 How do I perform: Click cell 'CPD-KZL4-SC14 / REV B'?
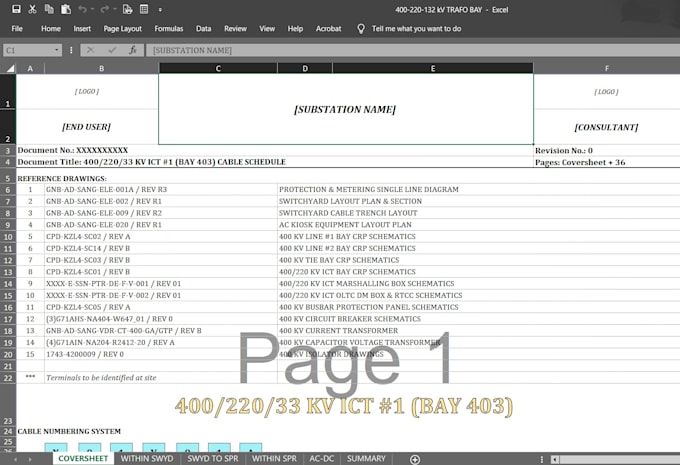point(161,248)
